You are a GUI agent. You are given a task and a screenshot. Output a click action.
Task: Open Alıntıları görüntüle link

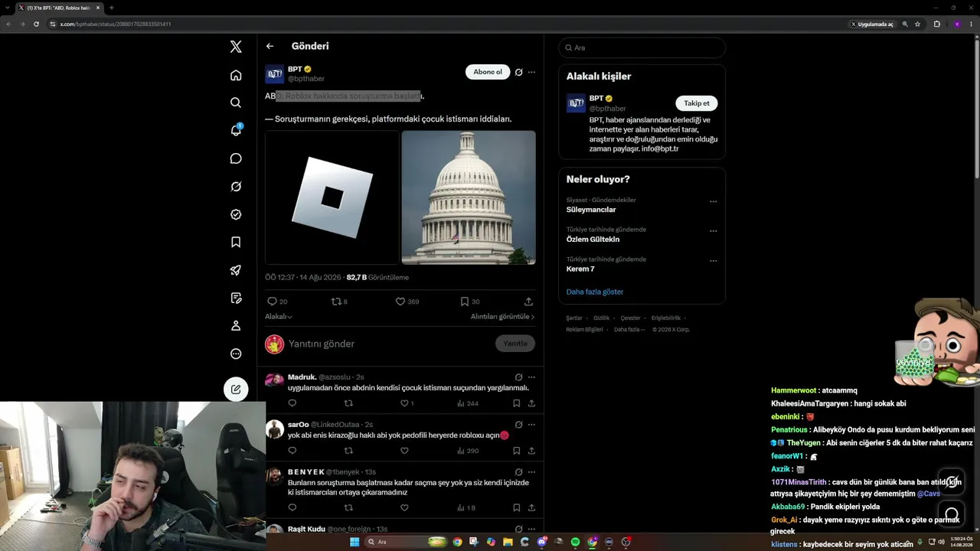503,316
